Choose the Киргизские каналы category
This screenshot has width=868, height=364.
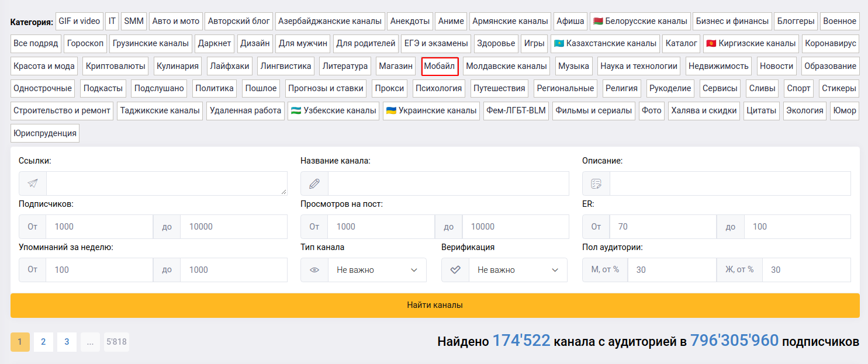[751, 43]
